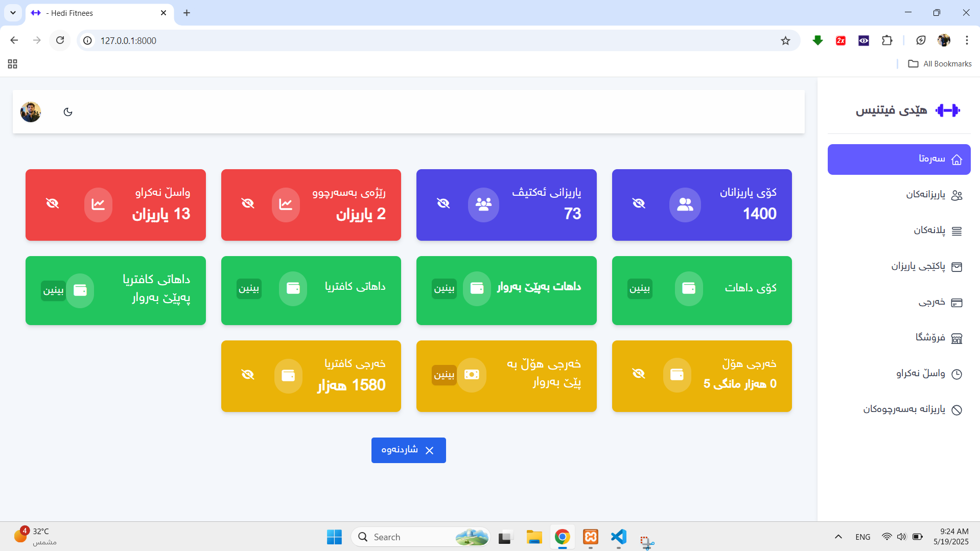Hide the کۆی یاریزانان 1400 value

coord(639,203)
